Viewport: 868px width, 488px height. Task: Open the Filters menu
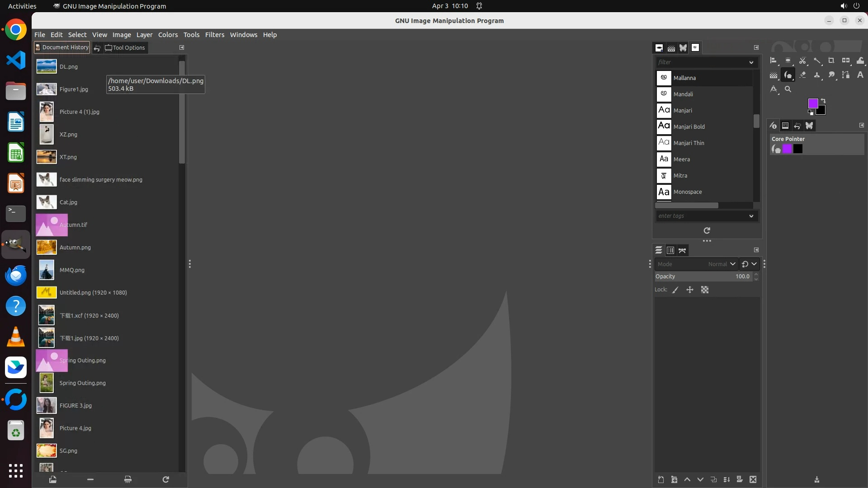(x=214, y=35)
